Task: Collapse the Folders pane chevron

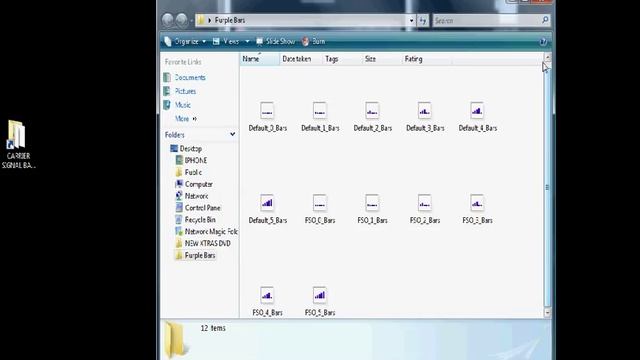Action: pyautogui.click(x=232, y=134)
